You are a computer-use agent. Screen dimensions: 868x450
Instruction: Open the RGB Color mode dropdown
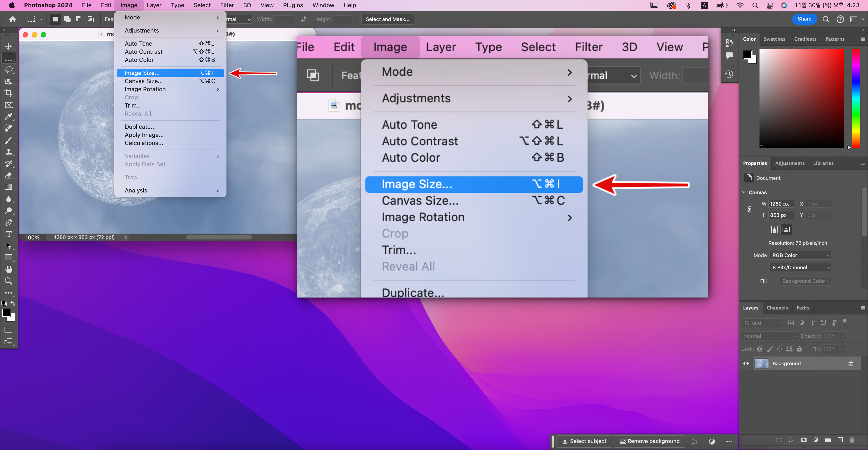tap(800, 255)
